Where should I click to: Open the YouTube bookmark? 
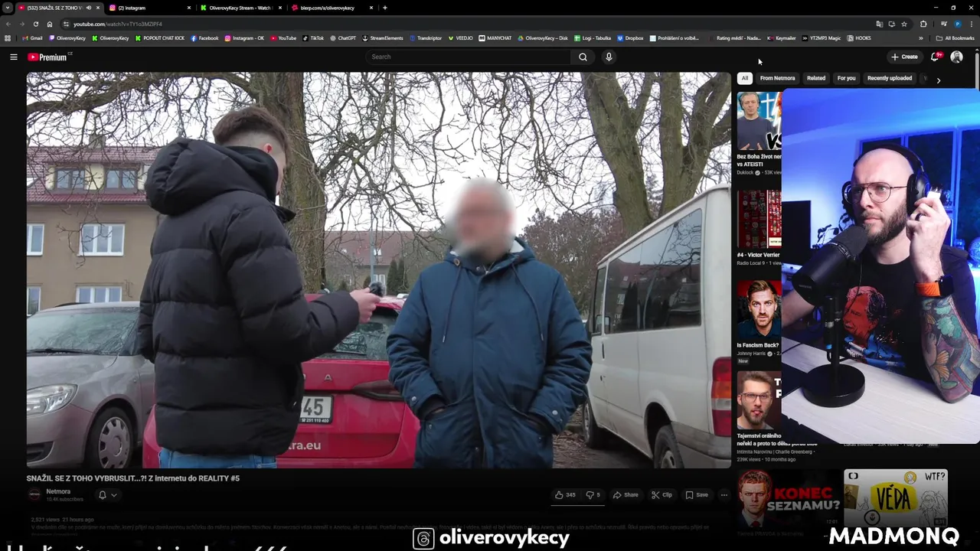283,37
